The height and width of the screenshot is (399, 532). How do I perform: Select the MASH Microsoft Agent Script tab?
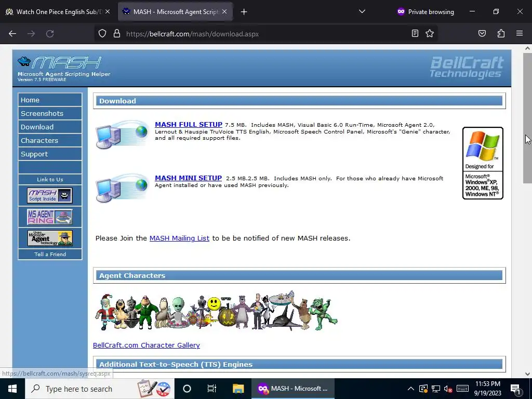(x=175, y=11)
